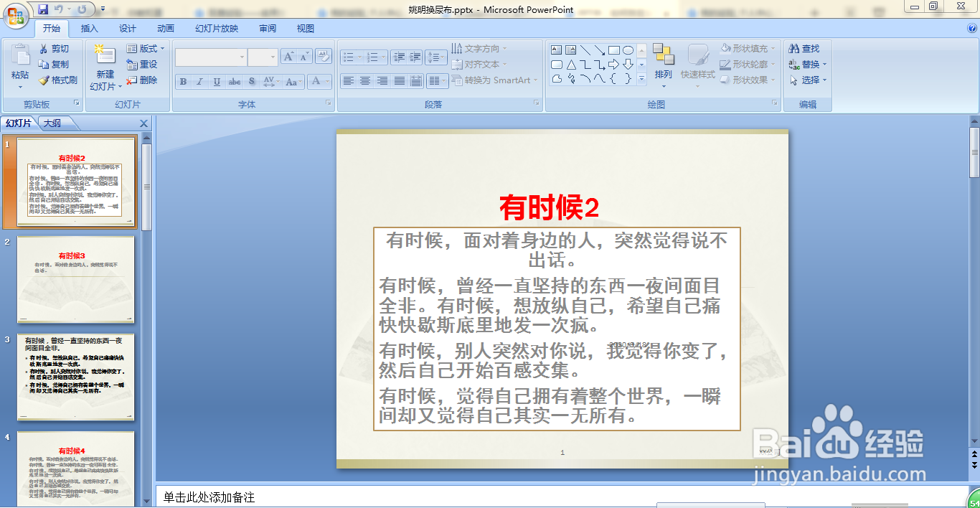Click the 删除 (Delete Slide) button
The height and width of the screenshot is (508, 980).
coord(143,80)
